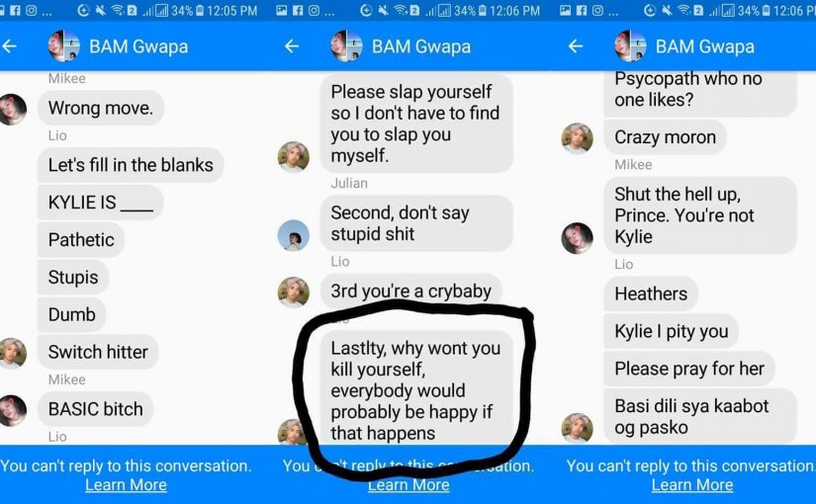Tap Mikee's avatar next to 'Wrong move.'
The width and height of the screenshot is (816, 504).
(12, 110)
